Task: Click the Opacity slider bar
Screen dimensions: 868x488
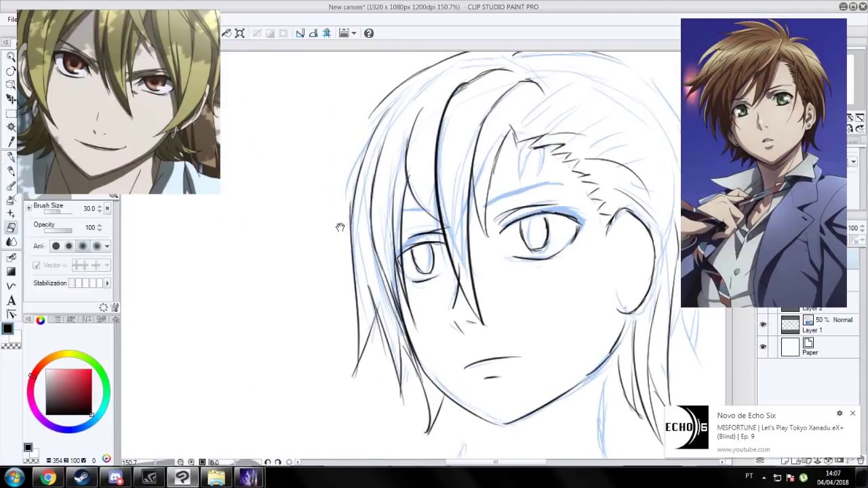Action: click(x=58, y=231)
